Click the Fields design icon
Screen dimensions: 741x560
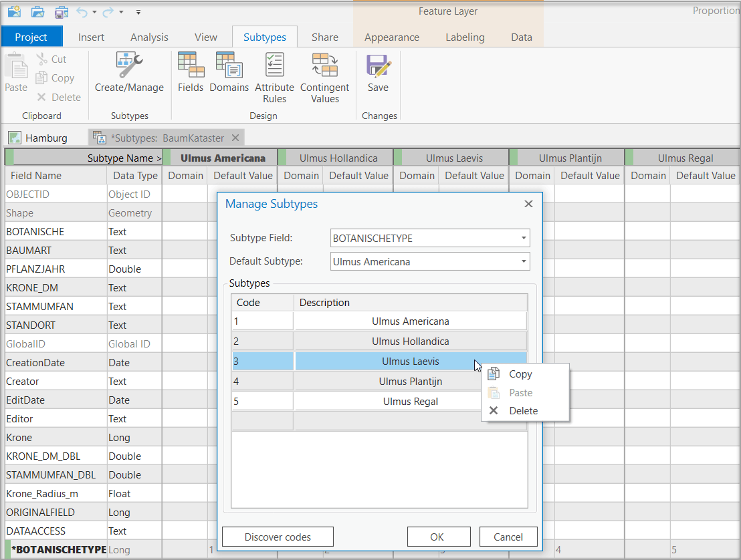191,72
